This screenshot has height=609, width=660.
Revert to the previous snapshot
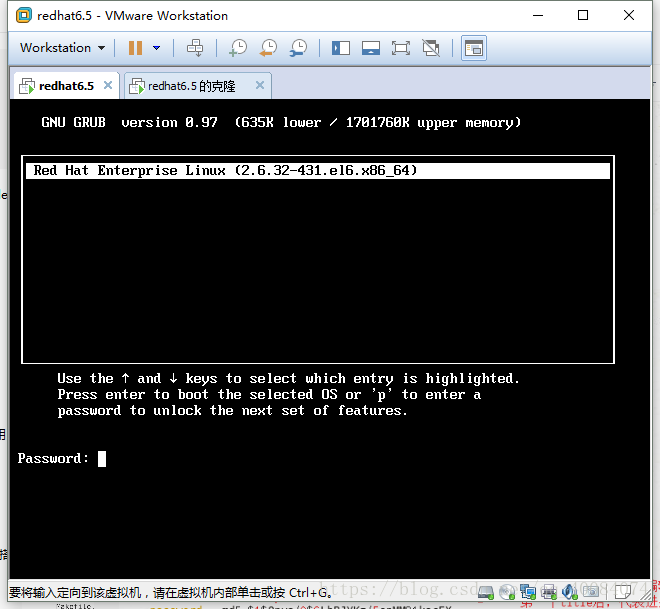tap(268, 48)
